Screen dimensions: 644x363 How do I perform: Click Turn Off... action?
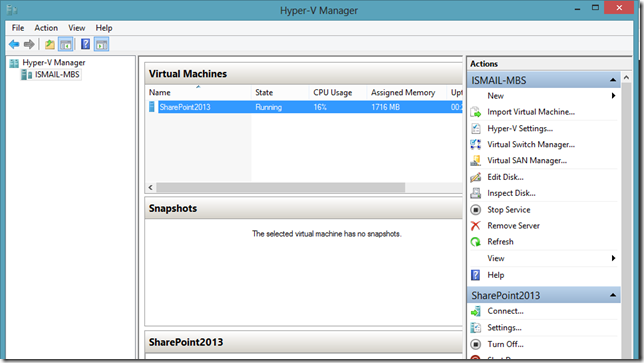coord(505,344)
